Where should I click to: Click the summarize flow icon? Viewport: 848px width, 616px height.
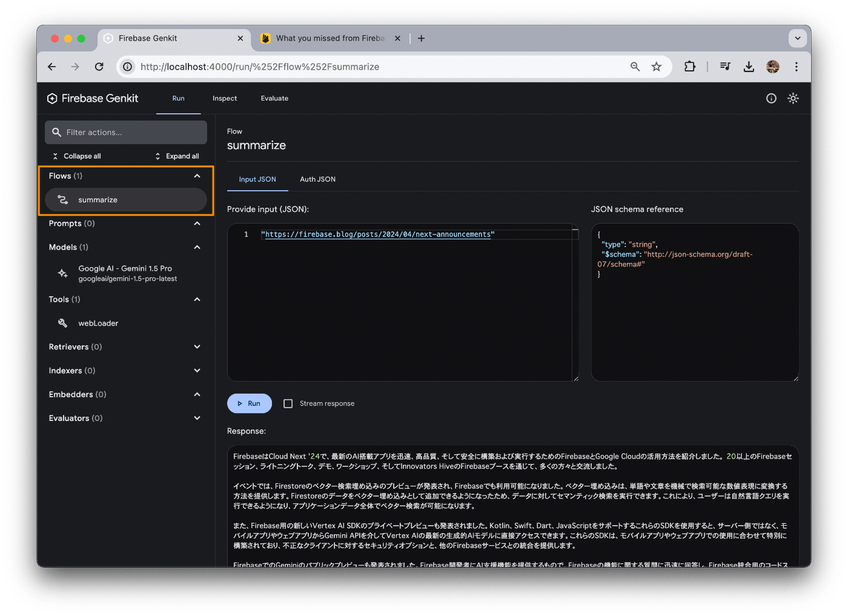click(x=62, y=199)
